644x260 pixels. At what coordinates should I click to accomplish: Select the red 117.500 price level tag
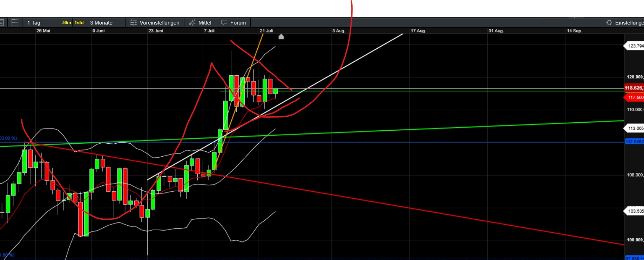[634, 97]
